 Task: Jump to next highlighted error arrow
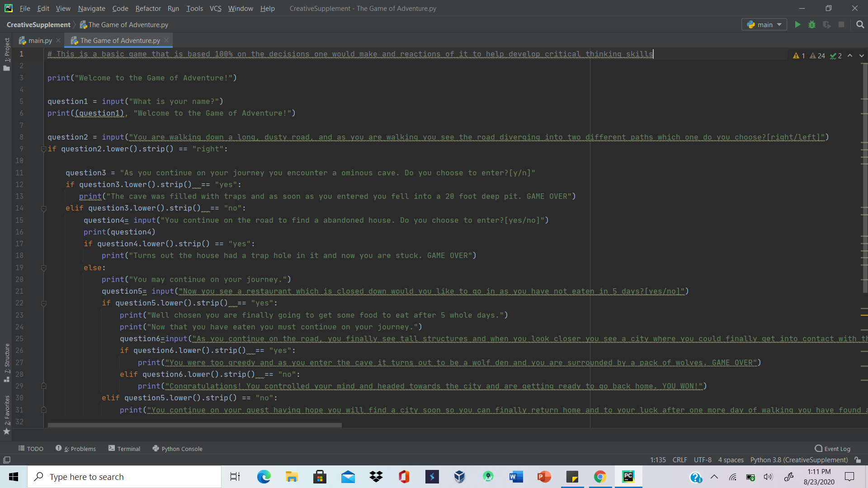(x=862, y=56)
